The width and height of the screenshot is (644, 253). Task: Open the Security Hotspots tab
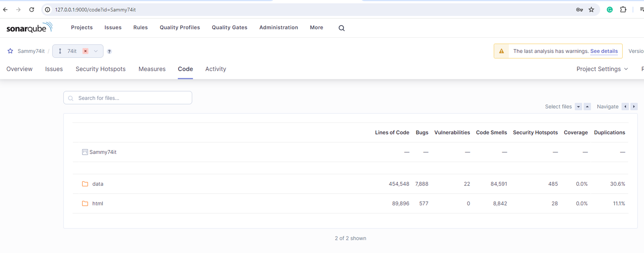pyautogui.click(x=100, y=69)
